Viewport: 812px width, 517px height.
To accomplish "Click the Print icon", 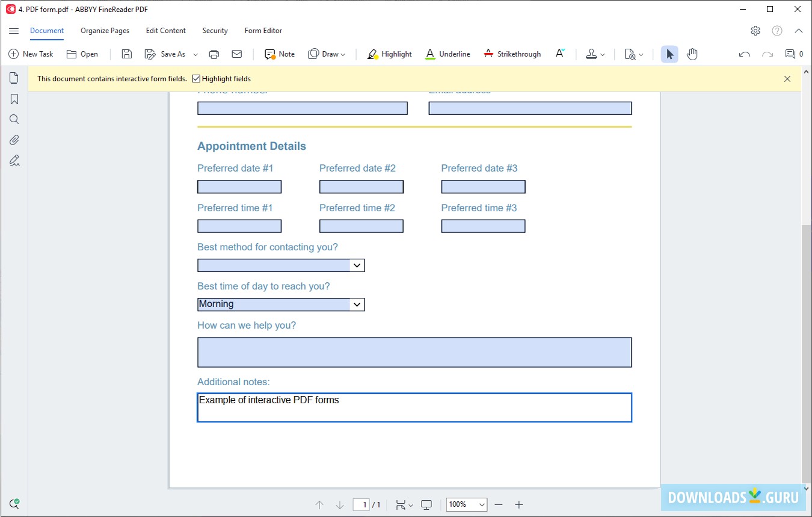I will (214, 54).
